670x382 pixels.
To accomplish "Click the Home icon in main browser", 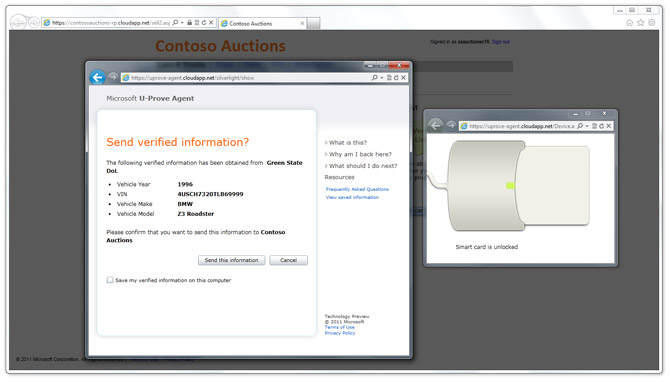I will pos(629,23).
